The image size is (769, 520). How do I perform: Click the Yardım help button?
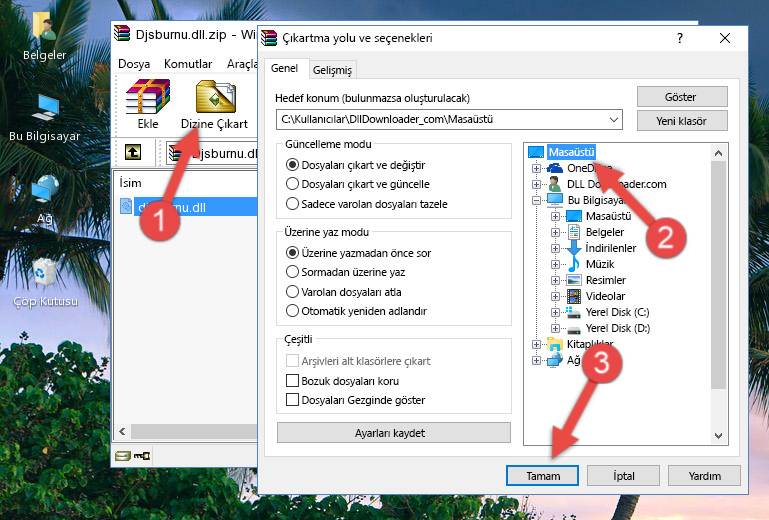704,476
